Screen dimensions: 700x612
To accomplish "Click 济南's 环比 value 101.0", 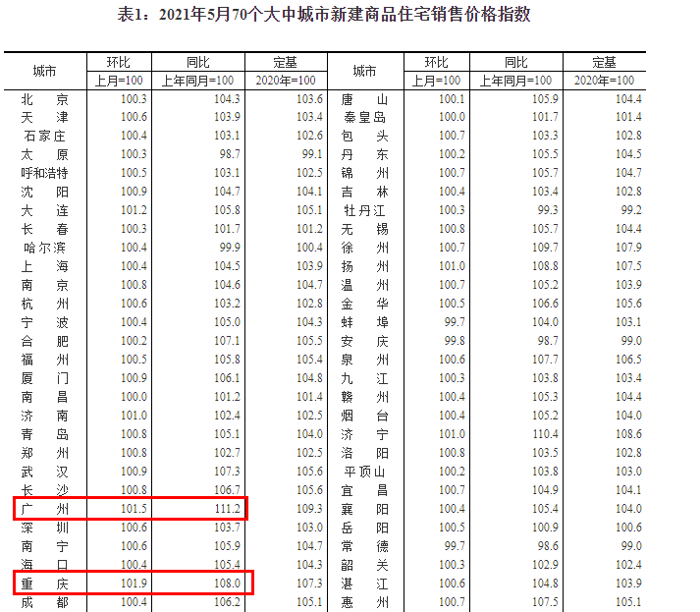I will point(134,416).
